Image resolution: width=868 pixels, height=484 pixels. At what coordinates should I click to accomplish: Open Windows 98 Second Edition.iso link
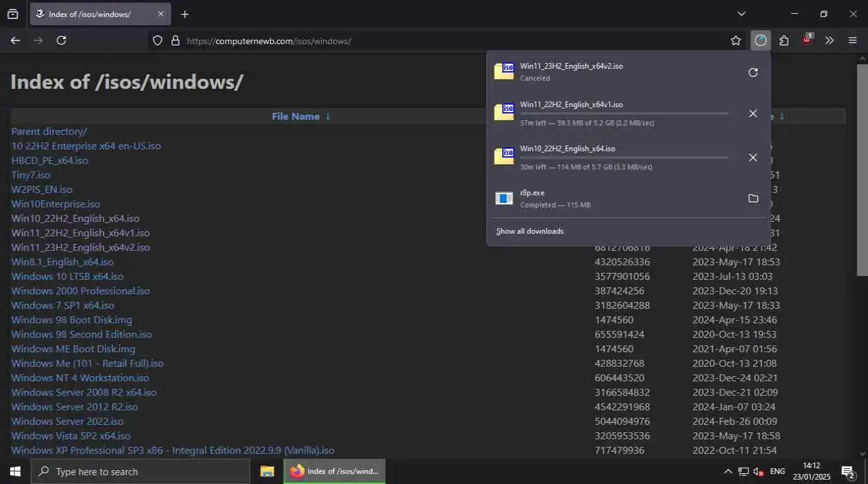pyautogui.click(x=81, y=335)
